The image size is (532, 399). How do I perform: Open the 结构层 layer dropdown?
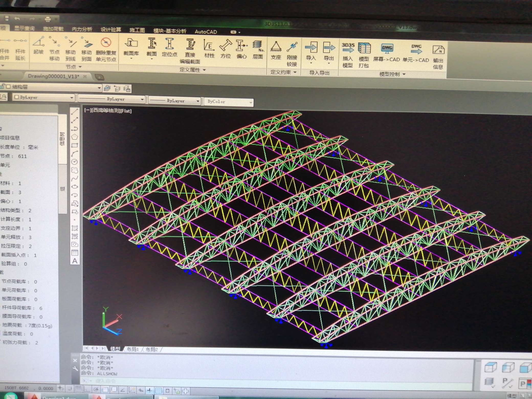tap(99, 88)
